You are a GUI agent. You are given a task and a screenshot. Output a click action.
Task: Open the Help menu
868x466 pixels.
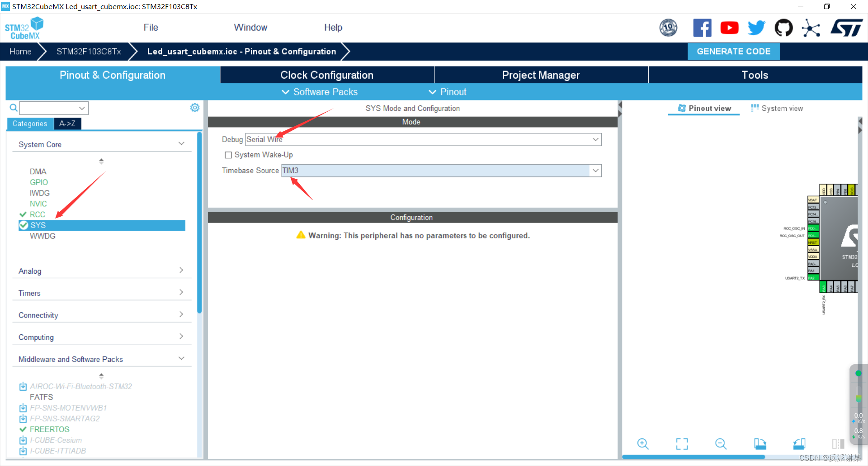[x=333, y=28]
